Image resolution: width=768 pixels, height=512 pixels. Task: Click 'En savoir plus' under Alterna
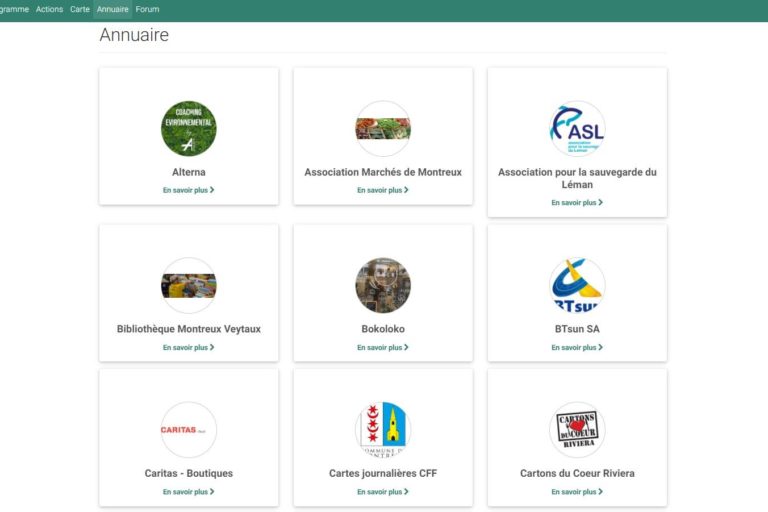(188, 190)
